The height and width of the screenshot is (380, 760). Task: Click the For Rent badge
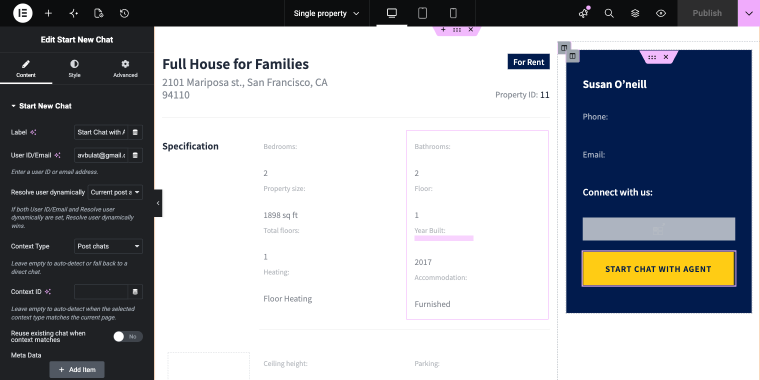528,62
